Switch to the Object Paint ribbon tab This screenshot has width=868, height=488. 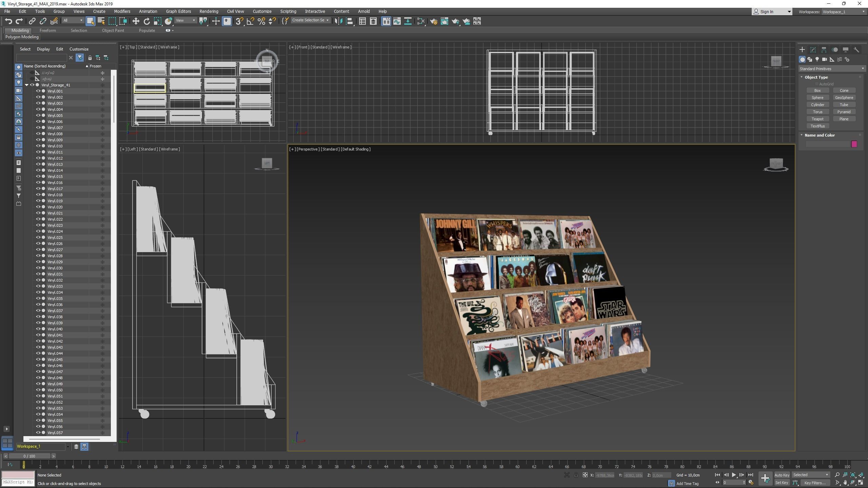[x=113, y=30]
